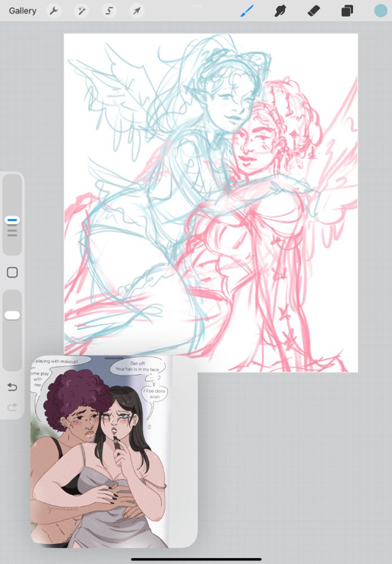Tap the square Modify button in sidebar
This screenshot has width=392, height=564.
point(12,272)
